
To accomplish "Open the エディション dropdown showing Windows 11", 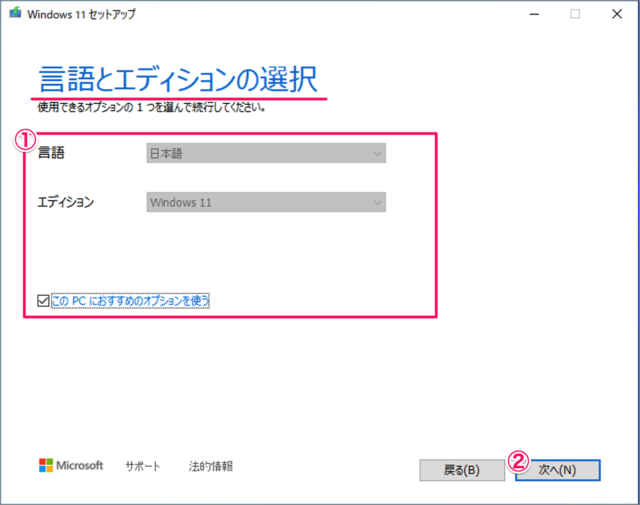I will (x=265, y=202).
